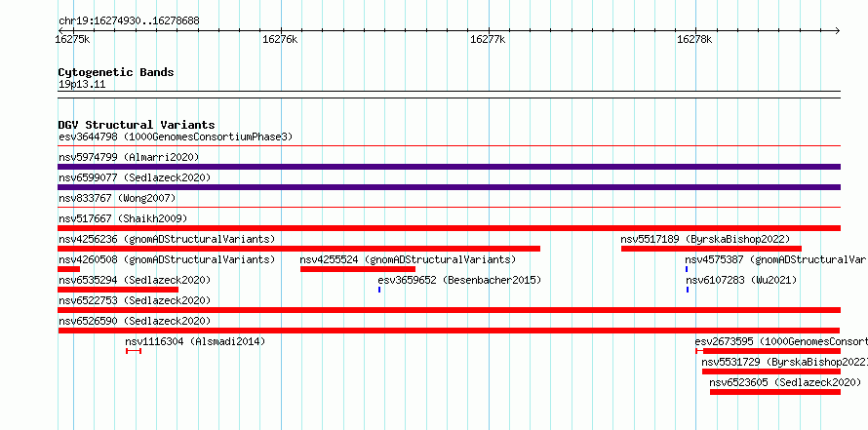Screen dimensions: 868x430
Task: Open the nsv5517189 (ByrskaBishop2022) label
Action: pyautogui.click(x=705, y=239)
